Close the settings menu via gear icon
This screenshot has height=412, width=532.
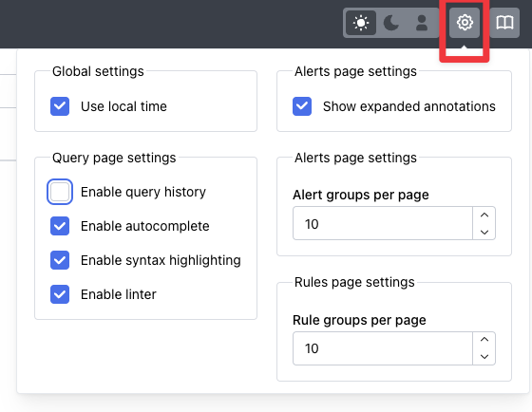coord(465,23)
